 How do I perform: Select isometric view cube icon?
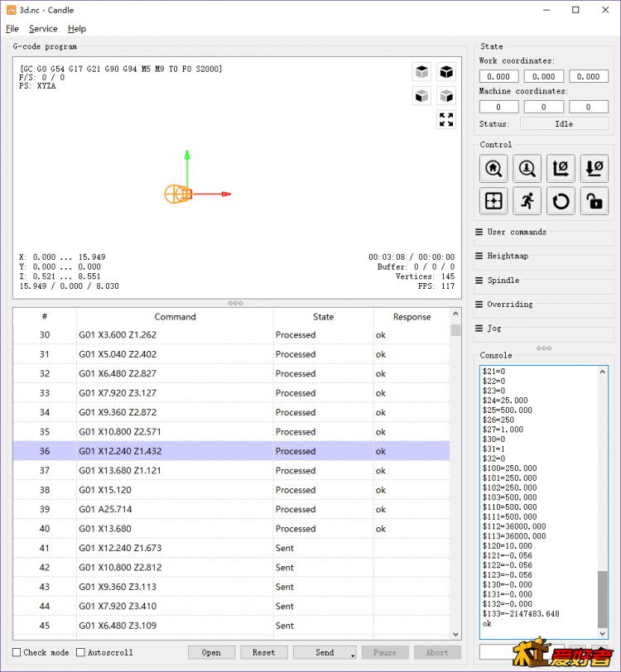click(x=446, y=71)
